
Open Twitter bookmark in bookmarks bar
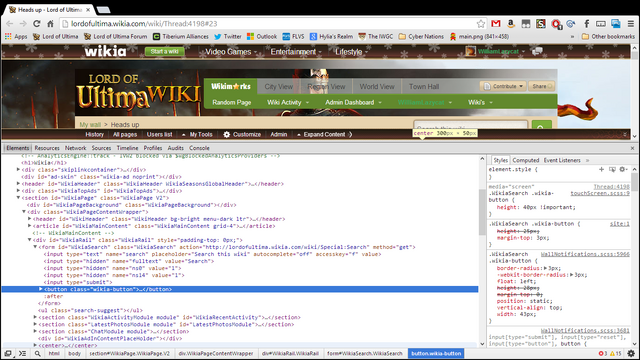pyautogui.click(x=228, y=36)
